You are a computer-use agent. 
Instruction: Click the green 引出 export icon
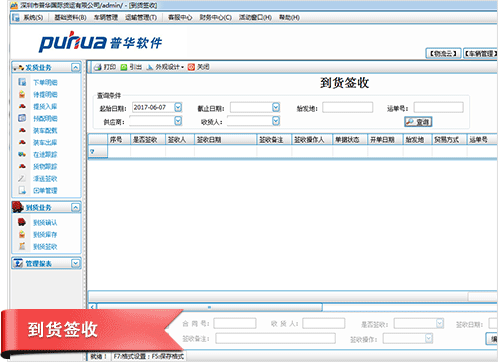pos(124,67)
